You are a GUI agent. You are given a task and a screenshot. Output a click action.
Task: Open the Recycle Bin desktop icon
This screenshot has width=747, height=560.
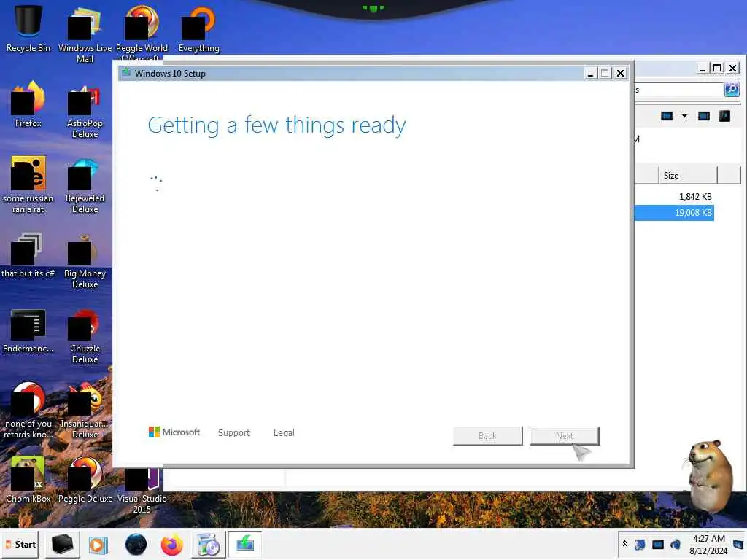click(x=28, y=28)
